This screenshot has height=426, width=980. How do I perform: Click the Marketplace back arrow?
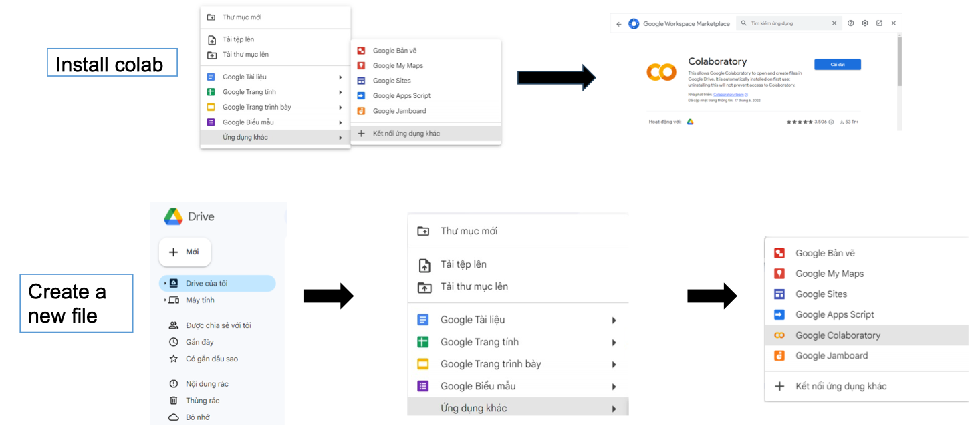(619, 24)
